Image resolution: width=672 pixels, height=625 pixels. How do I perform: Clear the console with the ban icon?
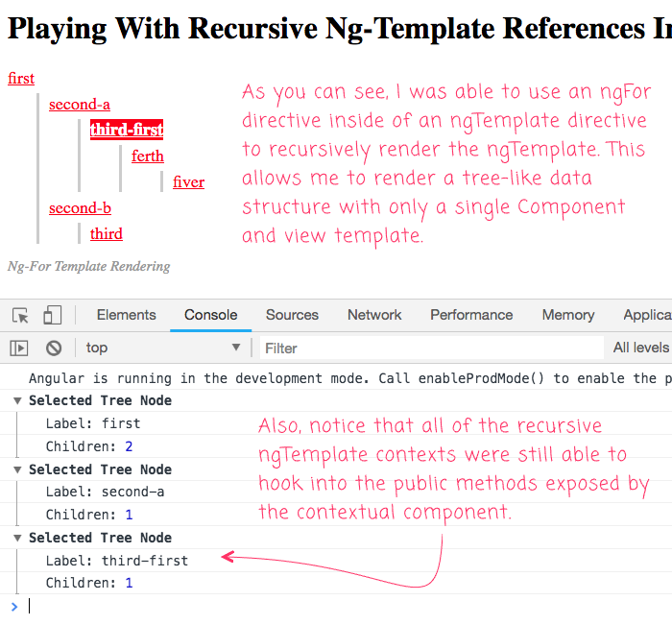[x=54, y=348]
